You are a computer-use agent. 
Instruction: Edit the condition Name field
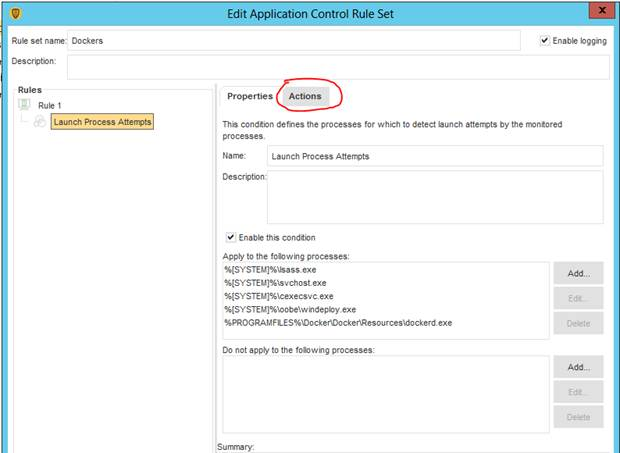coord(435,156)
